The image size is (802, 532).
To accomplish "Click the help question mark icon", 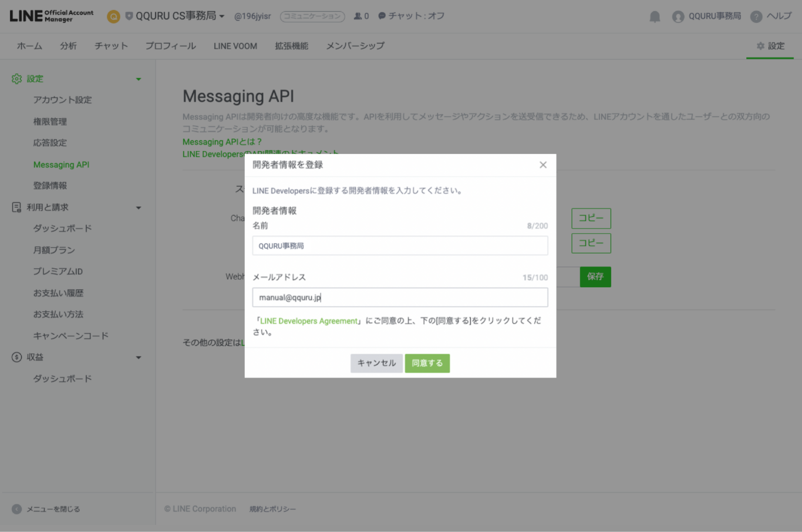I will pyautogui.click(x=756, y=16).
